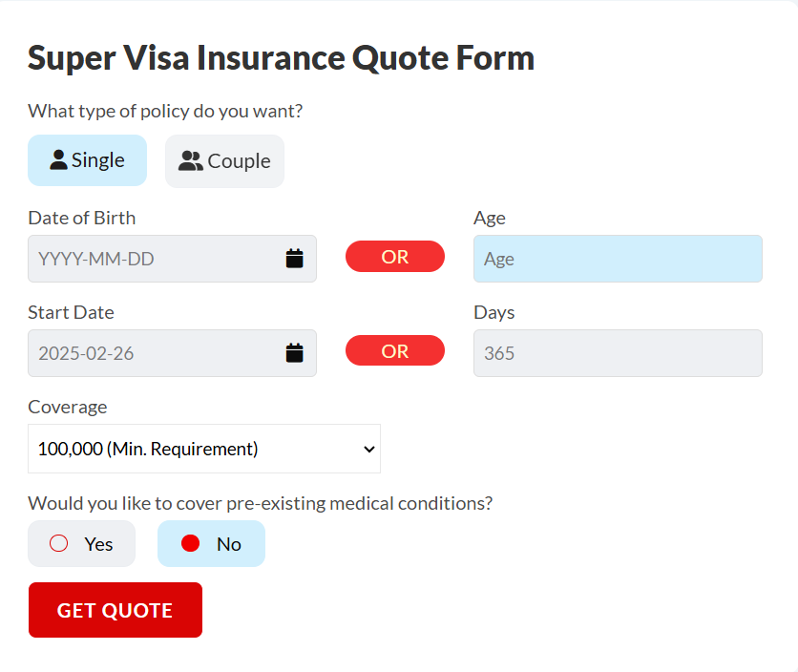The height and width of the screenshot is (672, 798).
Task: Click into the Age input field
Action: 618,259
